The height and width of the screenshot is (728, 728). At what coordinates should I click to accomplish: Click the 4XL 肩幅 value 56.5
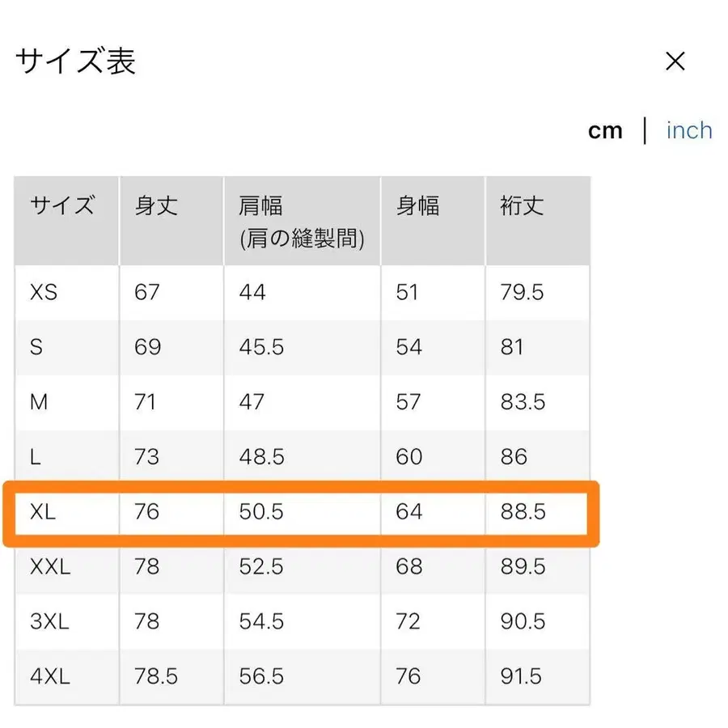pyautogui.click(x=260, y=676)
